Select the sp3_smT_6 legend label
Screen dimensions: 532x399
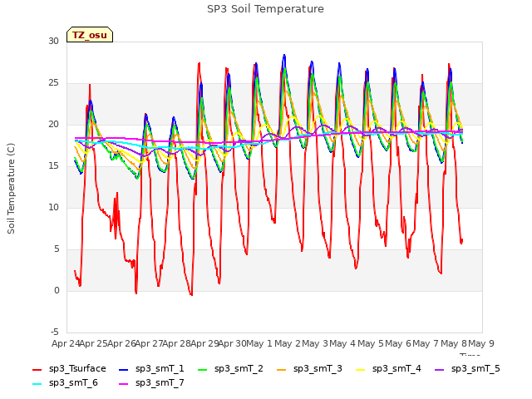pyautogui.click(x=73, y=382)
